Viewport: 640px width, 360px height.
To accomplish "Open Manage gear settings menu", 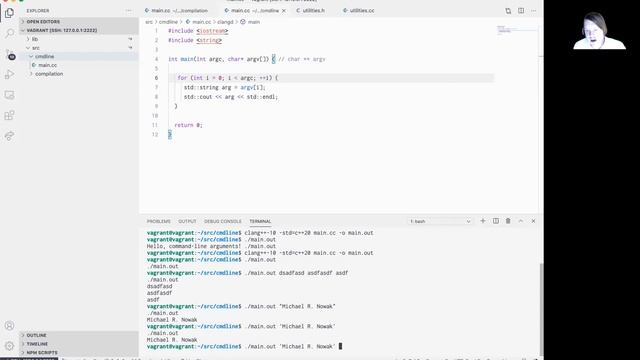I will coord(9,346).
